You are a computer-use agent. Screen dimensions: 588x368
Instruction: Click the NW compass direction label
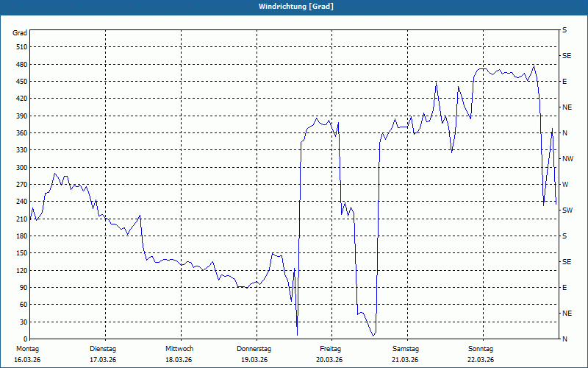(568, 159)
